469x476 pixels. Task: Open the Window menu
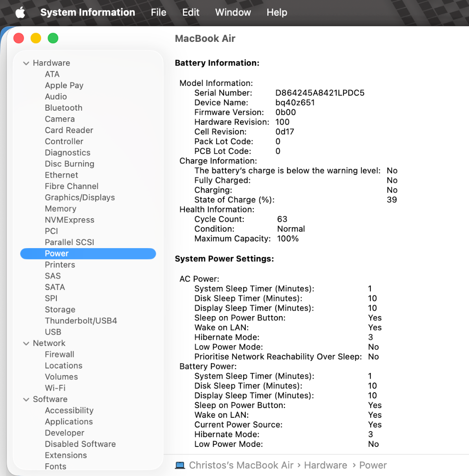[x=233, y=12]
